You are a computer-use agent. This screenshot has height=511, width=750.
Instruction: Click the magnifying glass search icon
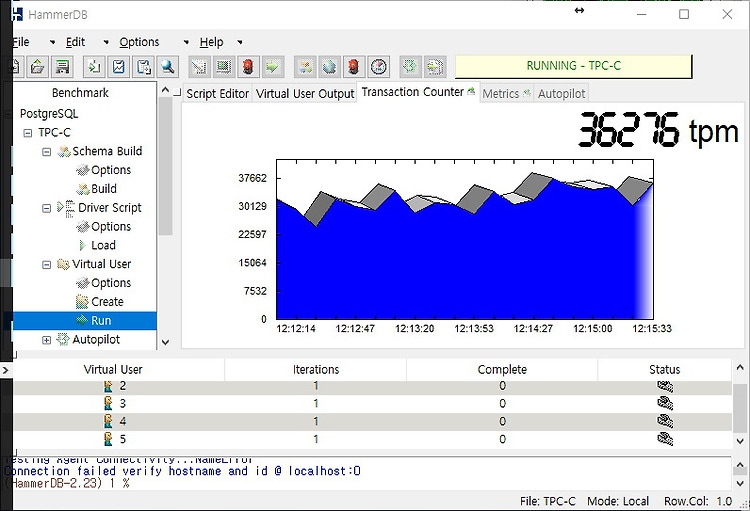[167, 67]
